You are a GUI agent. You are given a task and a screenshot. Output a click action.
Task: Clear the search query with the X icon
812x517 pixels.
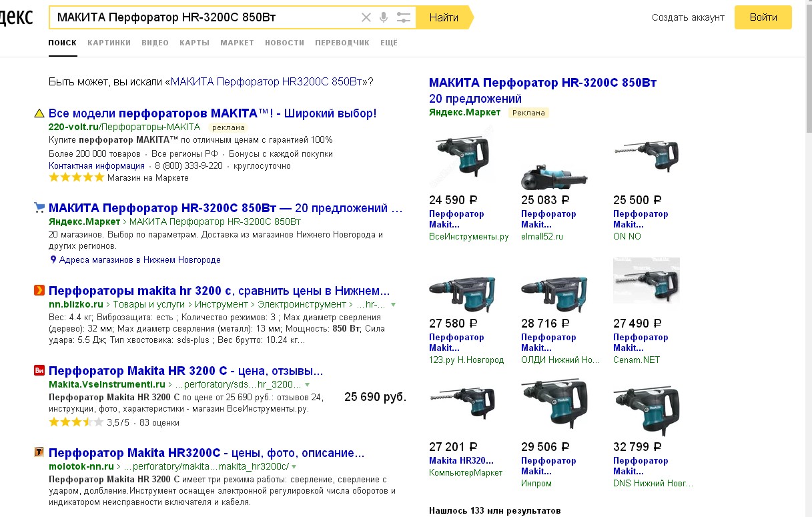(366, 17)
